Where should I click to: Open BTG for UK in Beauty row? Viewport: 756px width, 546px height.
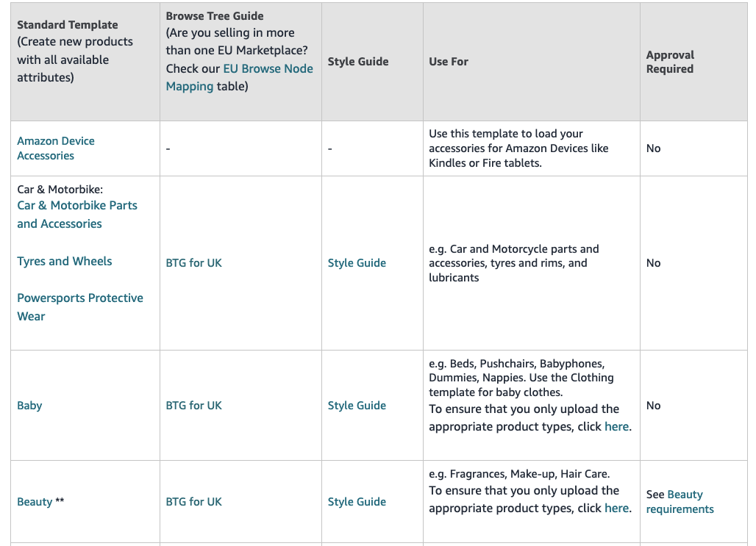pyautogui.click(x=194, y=502)
